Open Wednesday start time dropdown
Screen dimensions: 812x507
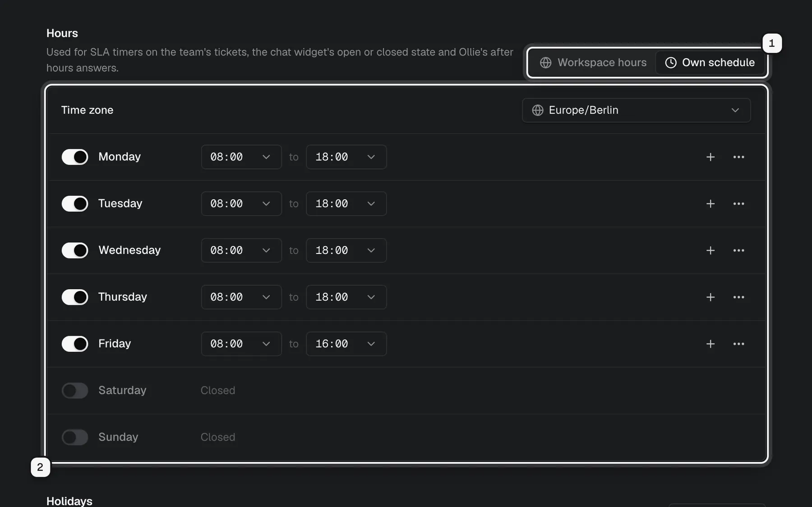(x=241, y=250)
